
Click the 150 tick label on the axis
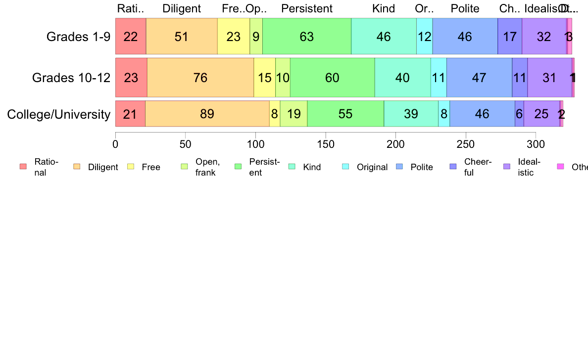[x=326, y=144]
